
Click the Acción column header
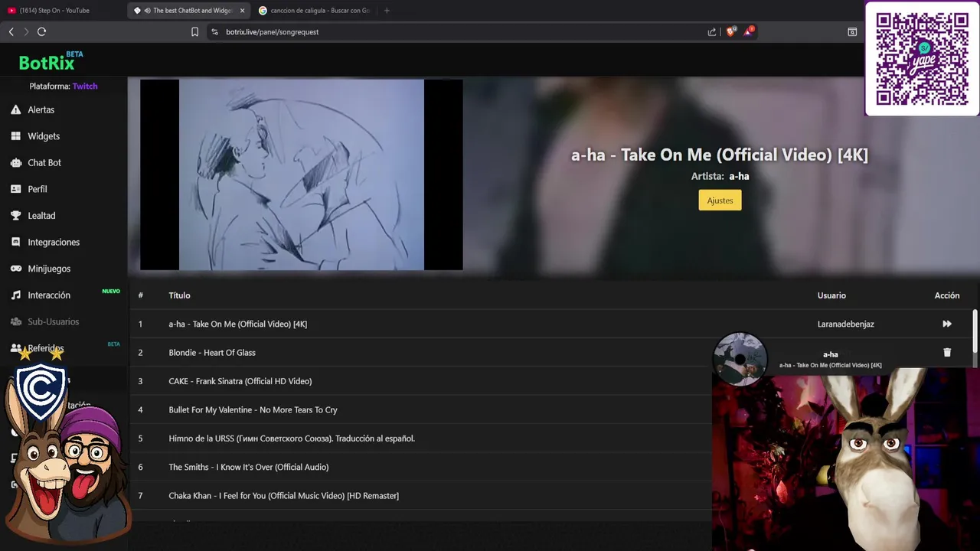pyautogui.click(x=947, y=295)
